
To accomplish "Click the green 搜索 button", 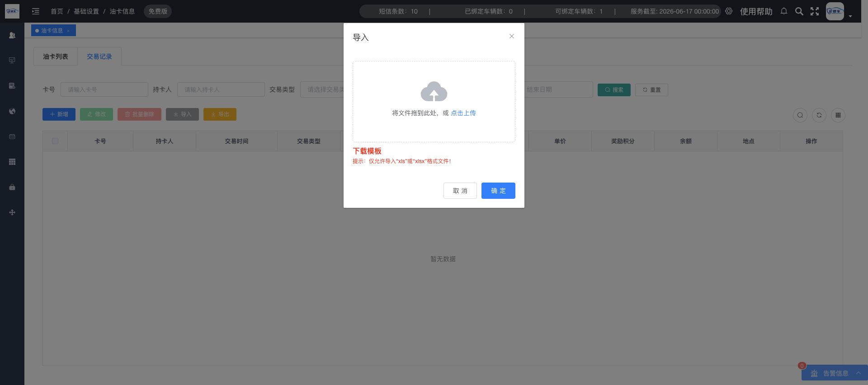I will point(614,90).
